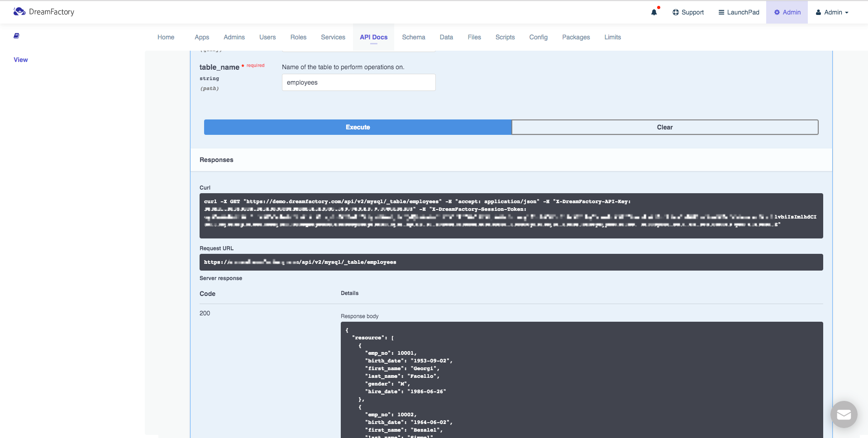Go to the Config tab

pyautogui.click(x=539, y=37)
